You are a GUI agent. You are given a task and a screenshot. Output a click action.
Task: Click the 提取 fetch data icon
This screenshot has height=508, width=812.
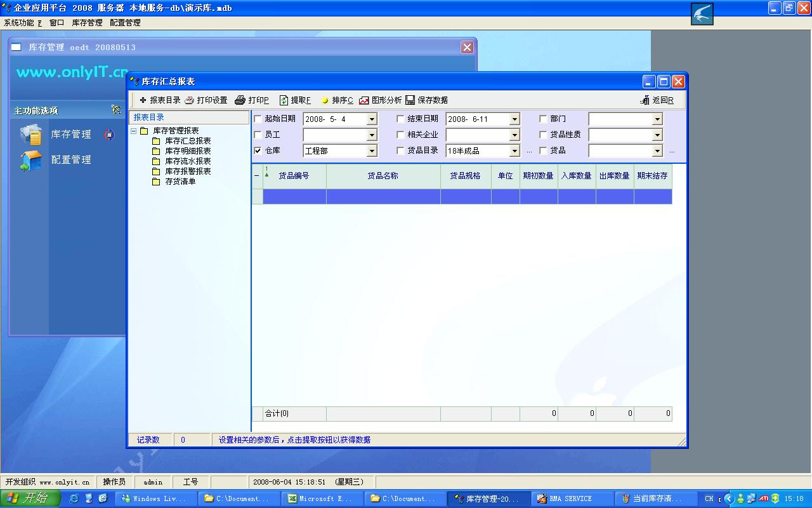(x=284, y=100)
